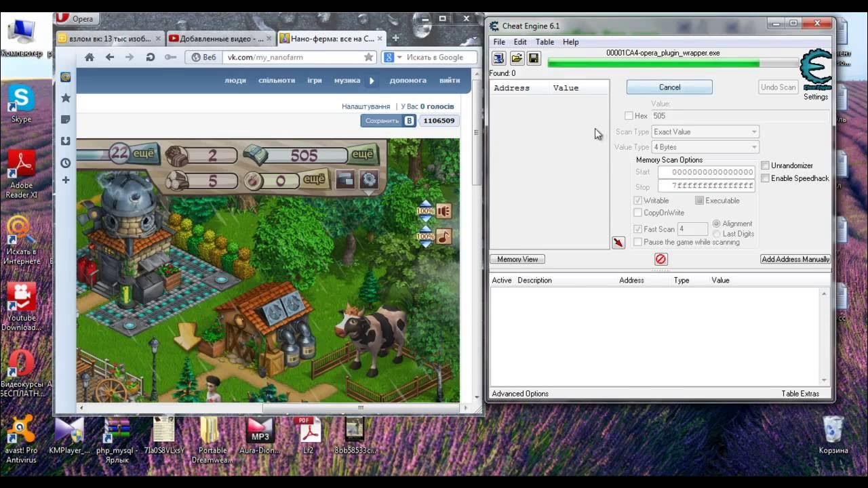Open 'вийти' link on VK
Image resolution: width=868 pixels, height=488 pixels.
click(x=449, y=80)
